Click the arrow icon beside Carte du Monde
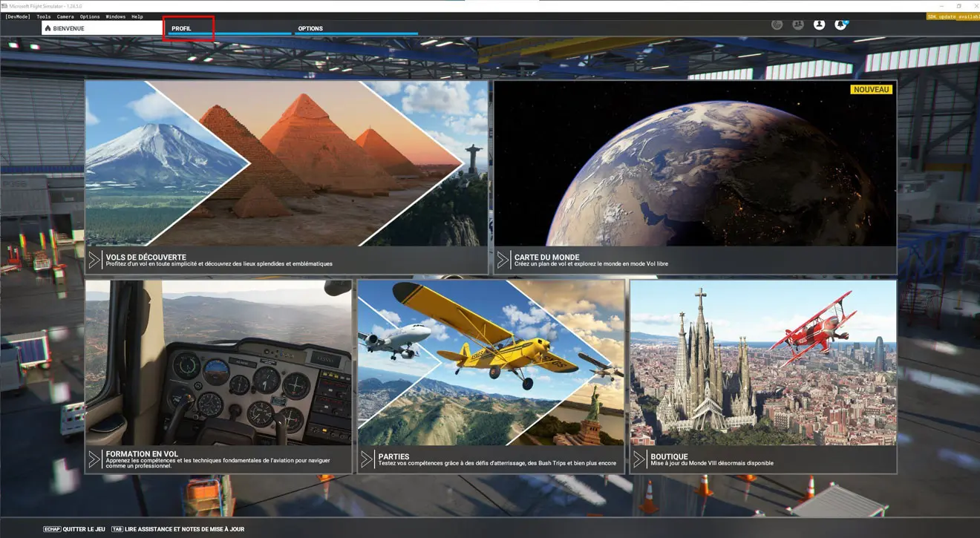 [503, 260]
